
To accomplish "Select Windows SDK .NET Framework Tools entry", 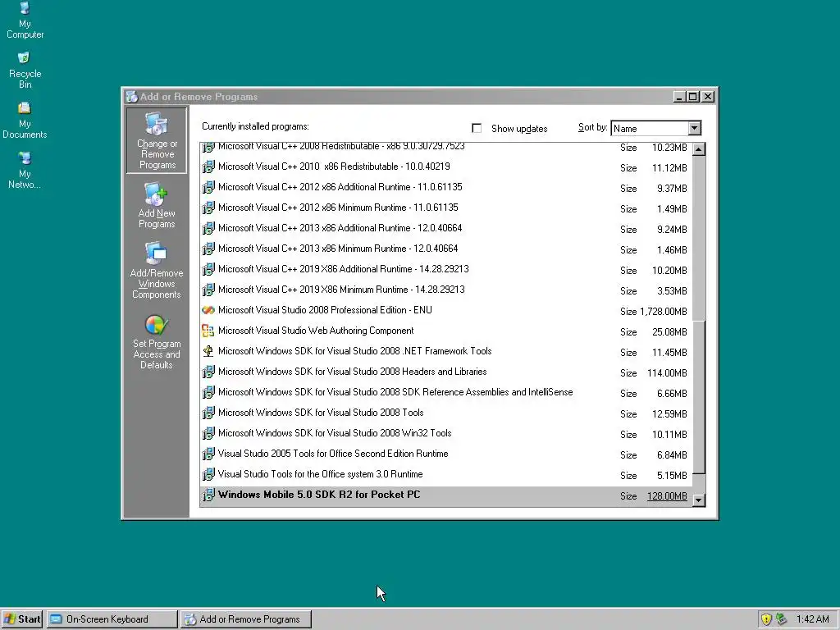I will [445, 351].
